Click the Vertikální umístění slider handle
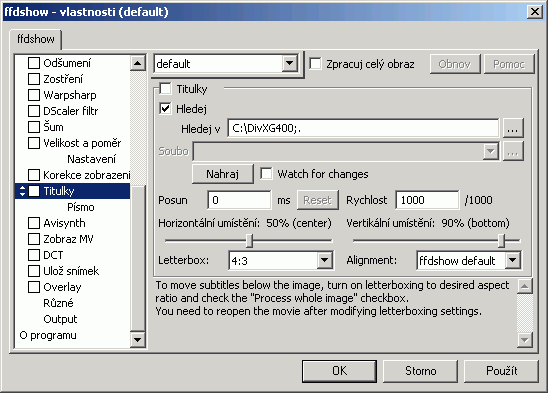548x393 pixels. coord(502,241)
